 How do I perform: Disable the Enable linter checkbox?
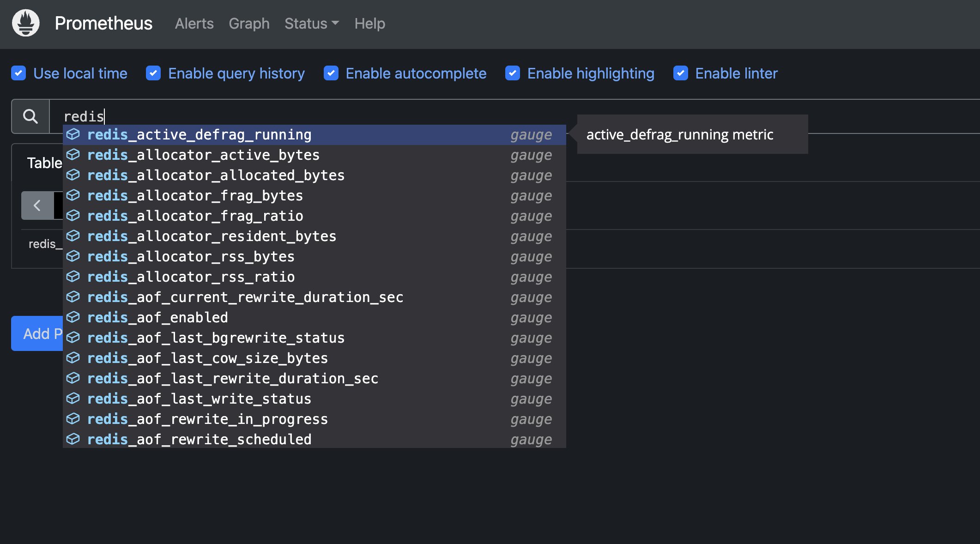click(681, 73)
